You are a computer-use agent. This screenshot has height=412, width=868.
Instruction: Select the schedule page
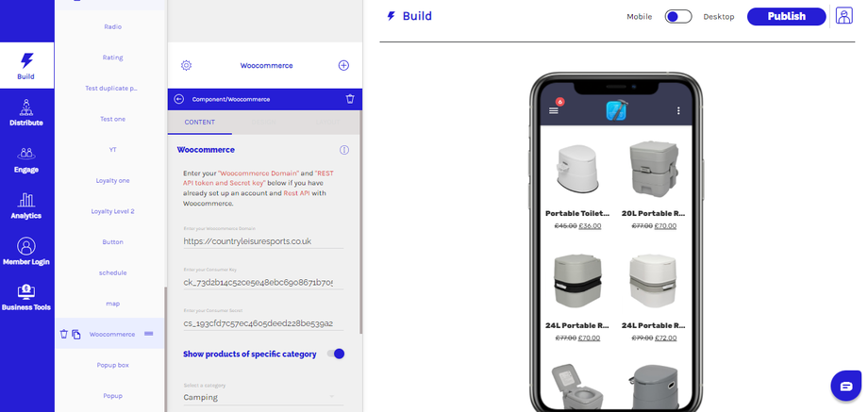(112, 272)
